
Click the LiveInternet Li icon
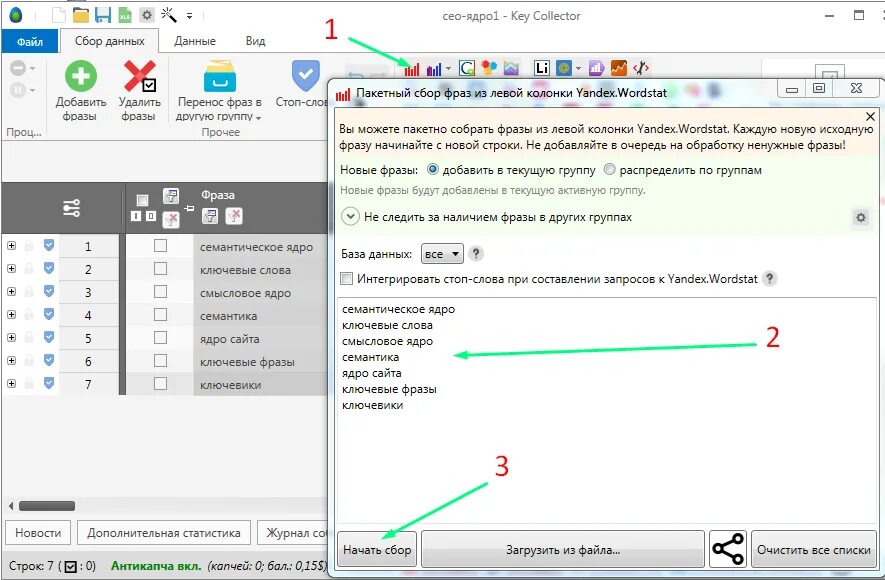(x=542, y=68)
